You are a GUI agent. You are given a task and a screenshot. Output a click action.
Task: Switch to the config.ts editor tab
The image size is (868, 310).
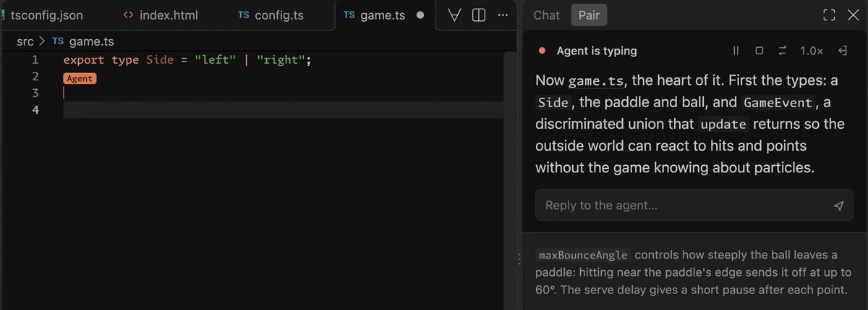[271, 15]
